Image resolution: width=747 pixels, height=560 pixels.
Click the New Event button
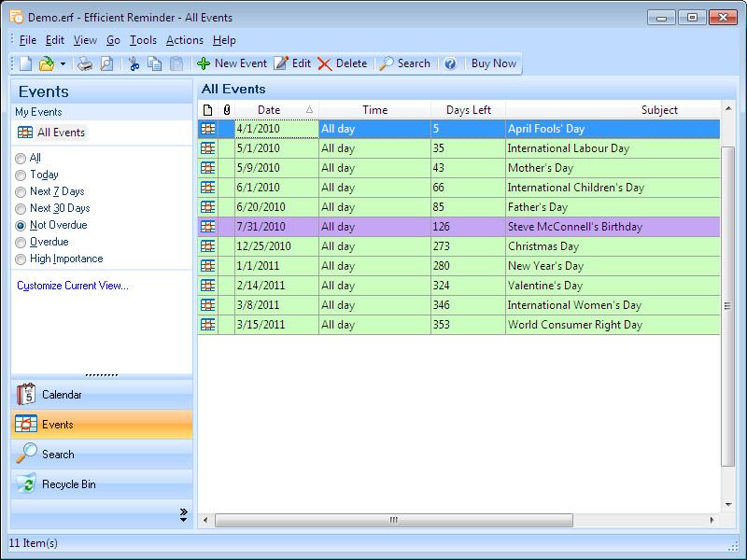232,63
